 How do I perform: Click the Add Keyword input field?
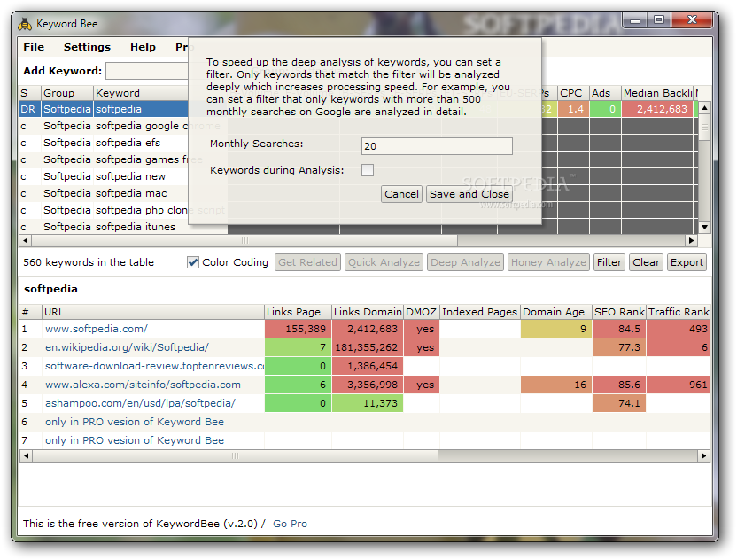point(147,71)
